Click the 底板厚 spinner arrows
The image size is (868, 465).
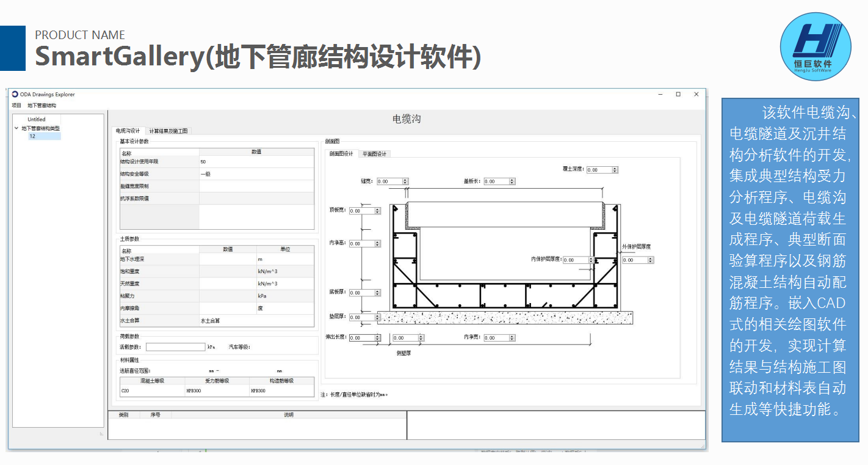click(377, 293)
